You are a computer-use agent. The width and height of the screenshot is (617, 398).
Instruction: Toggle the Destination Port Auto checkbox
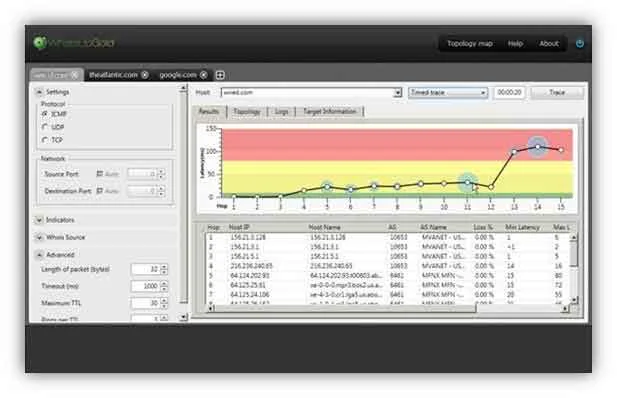coord(100,191)
